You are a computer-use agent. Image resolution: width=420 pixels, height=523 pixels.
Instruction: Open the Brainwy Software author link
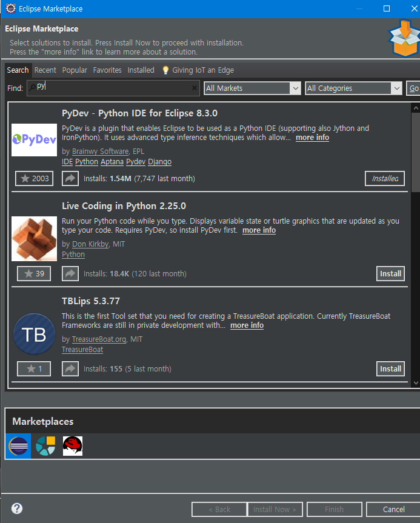click(x=101, y=152)
